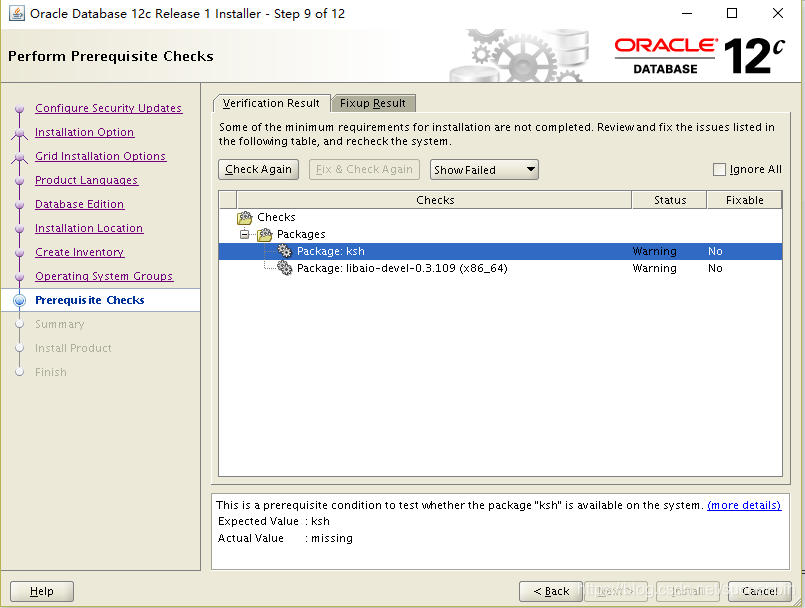
Task: Click the Warning status of ksh row
Action: point(655,251)
